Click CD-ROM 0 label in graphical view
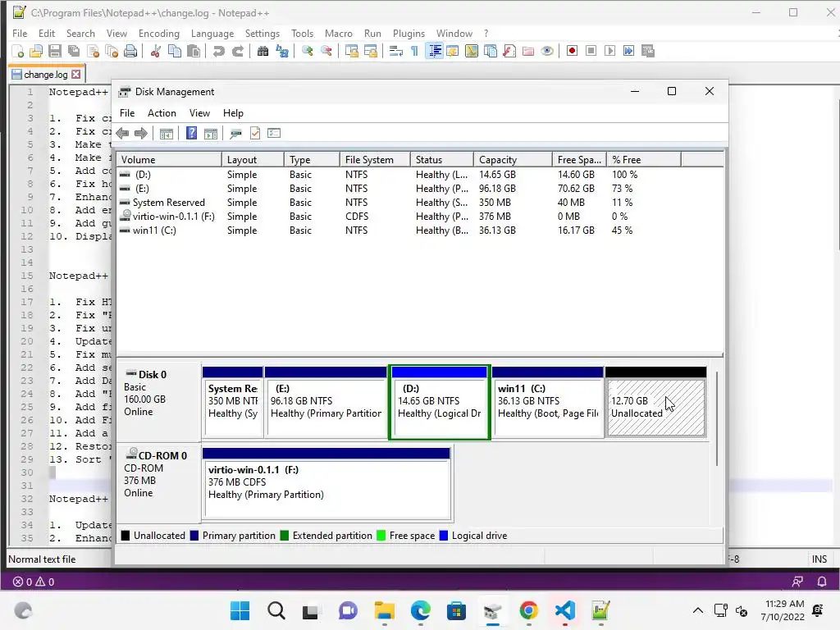Screen dimensions: 840x630 [x=158, y=482]
